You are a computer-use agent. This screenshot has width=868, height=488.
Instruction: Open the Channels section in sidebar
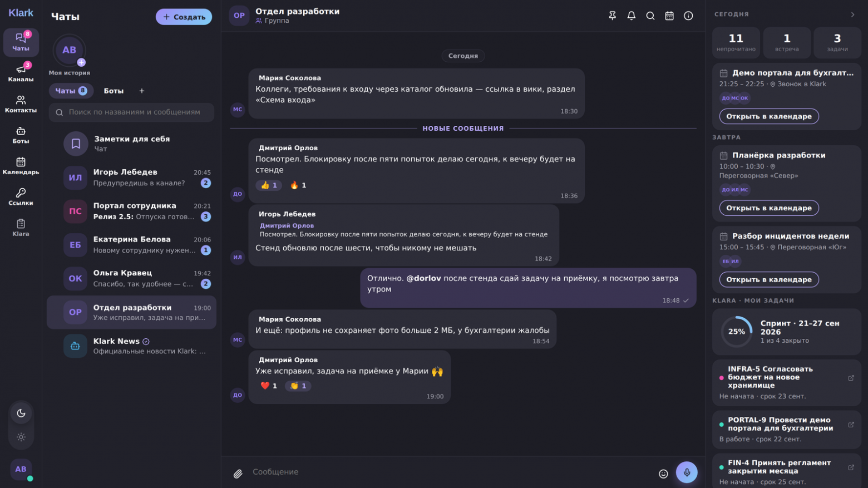pyautogui.click(x=21, y=72)
